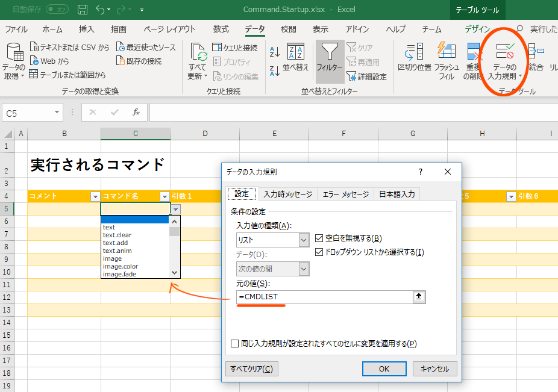Click the Undo arrow icon

coord(100,10)
